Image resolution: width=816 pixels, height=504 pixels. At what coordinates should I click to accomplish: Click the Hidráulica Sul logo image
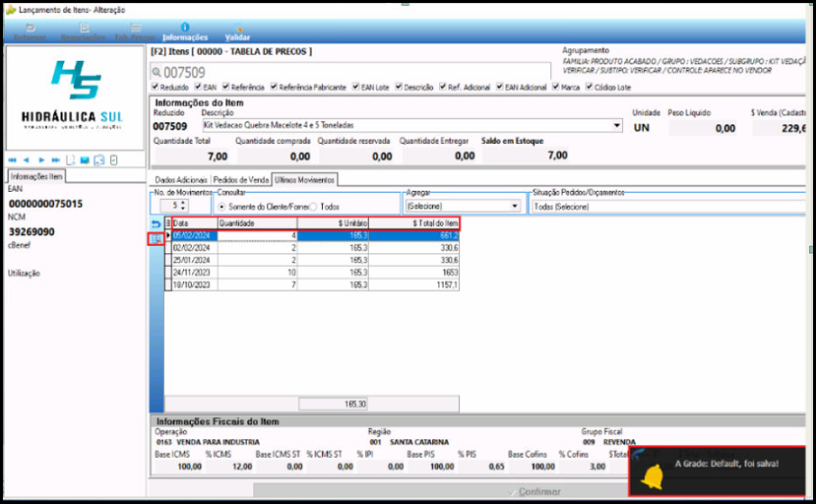[x=75, y=97]
